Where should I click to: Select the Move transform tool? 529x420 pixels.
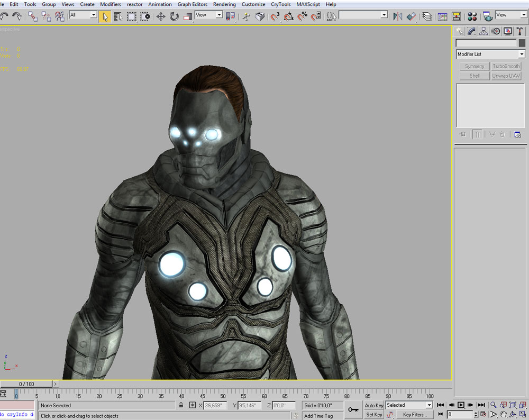tap(161, 16)
